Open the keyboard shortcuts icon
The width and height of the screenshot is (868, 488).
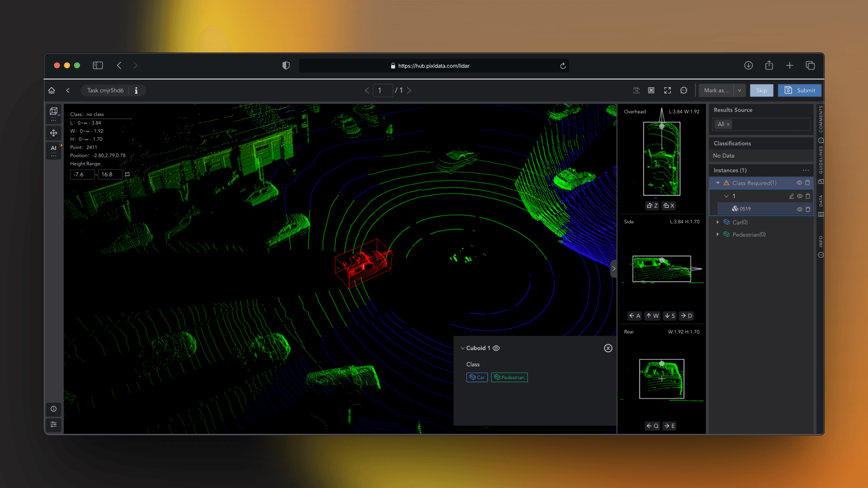(x=651, y=90)
